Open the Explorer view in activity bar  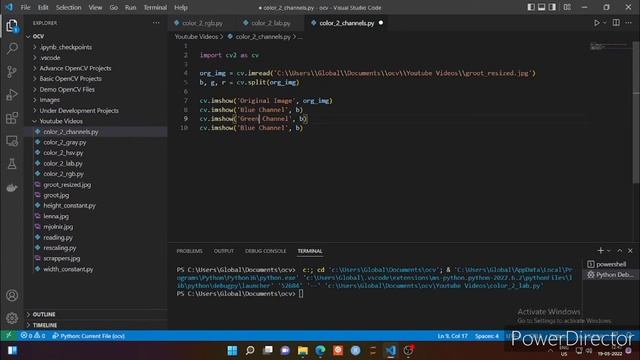[12, 26]
